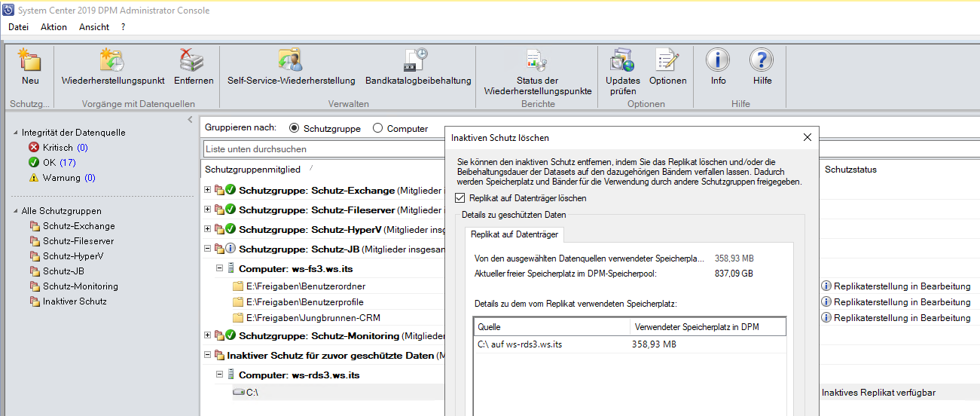Screen dimensions: 980x416
Task: Click the Schutz-Exchange icon in sidebar
Action: pos(35,226)
